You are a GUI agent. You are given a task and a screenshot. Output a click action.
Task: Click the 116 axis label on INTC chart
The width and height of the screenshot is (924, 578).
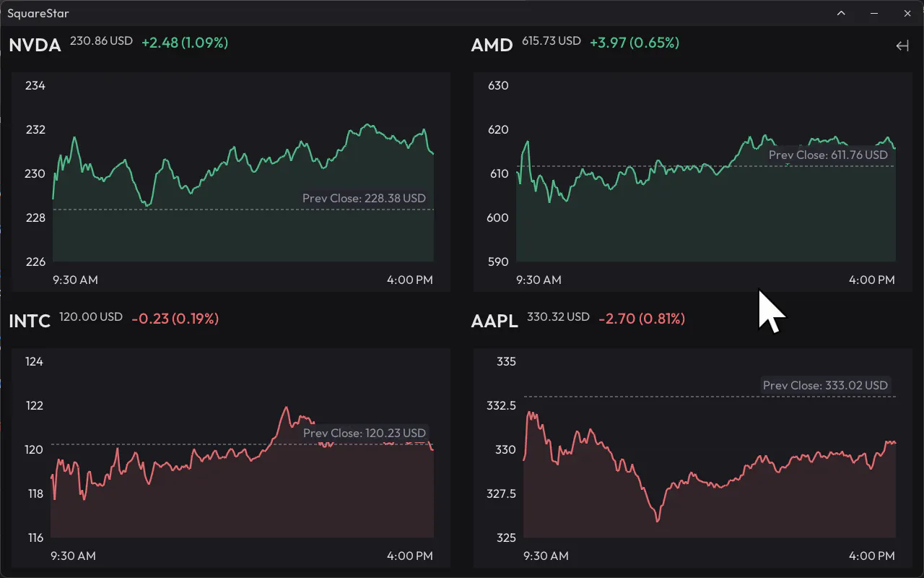click(x=34, y=538)
